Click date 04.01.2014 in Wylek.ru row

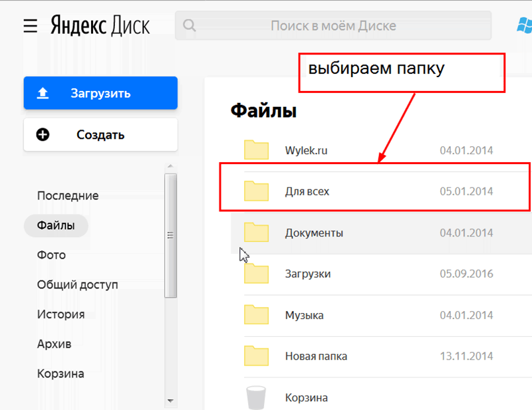click(466, 150)
